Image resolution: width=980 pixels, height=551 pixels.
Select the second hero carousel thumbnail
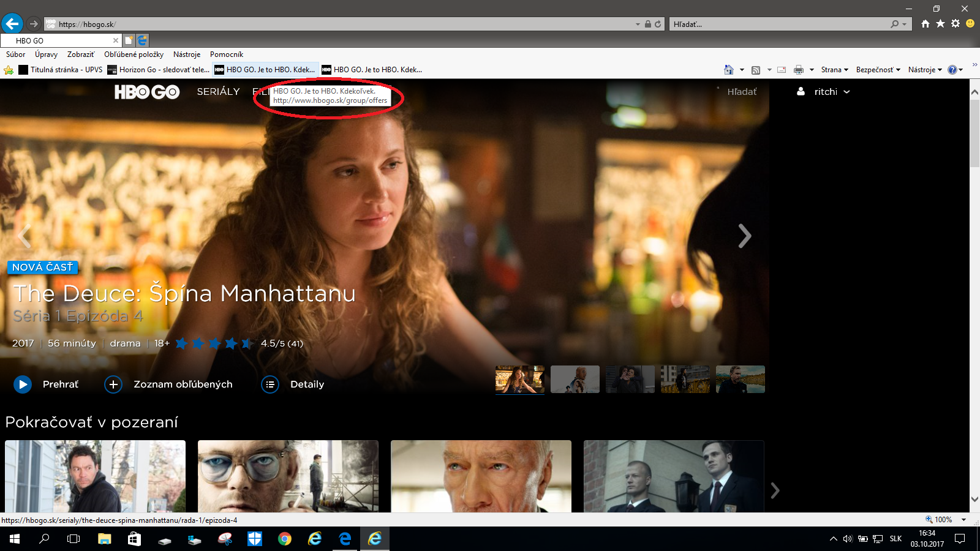click(x=575, y=380)
